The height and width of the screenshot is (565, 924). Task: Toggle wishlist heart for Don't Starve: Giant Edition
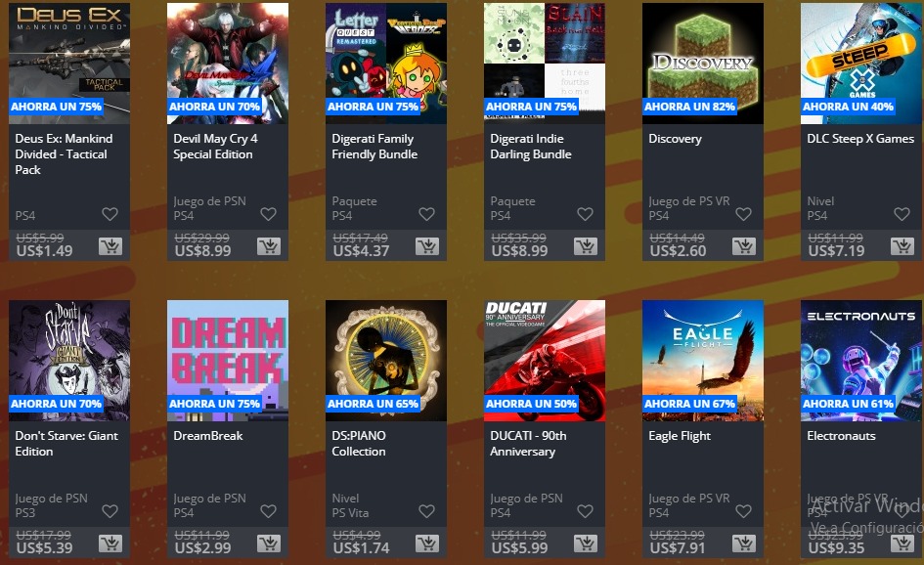110,511
